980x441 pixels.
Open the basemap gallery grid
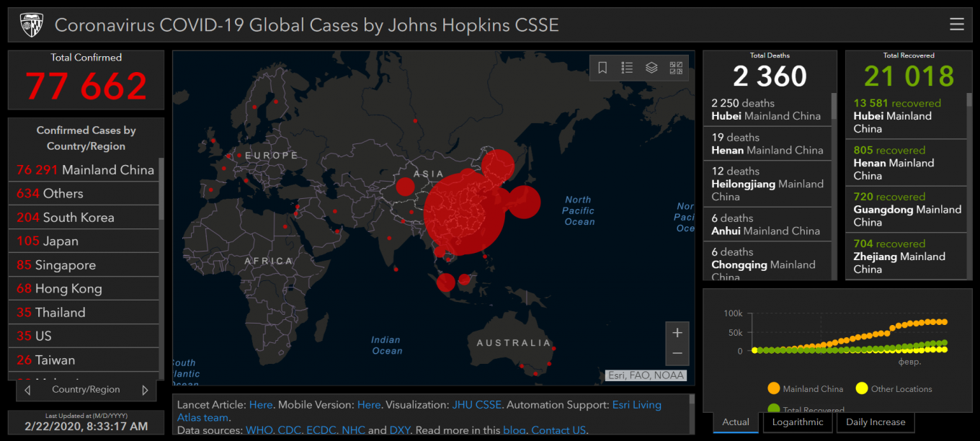(676, 68)
